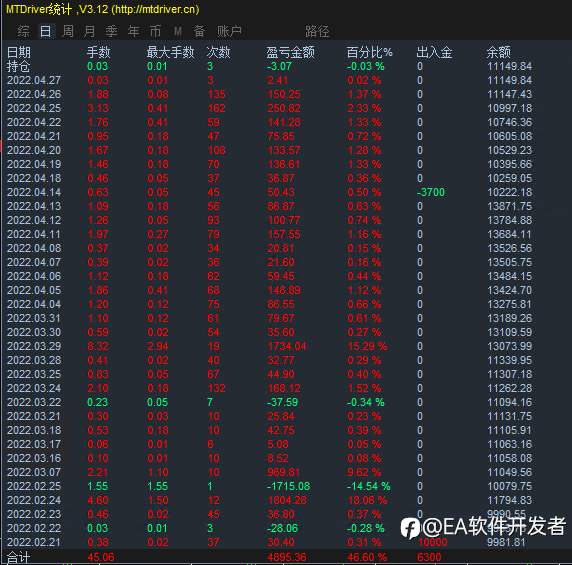Screen dimensions: 572x565
Task: Select the M tab
Action: pyautogui.click(x=178, y=31)
